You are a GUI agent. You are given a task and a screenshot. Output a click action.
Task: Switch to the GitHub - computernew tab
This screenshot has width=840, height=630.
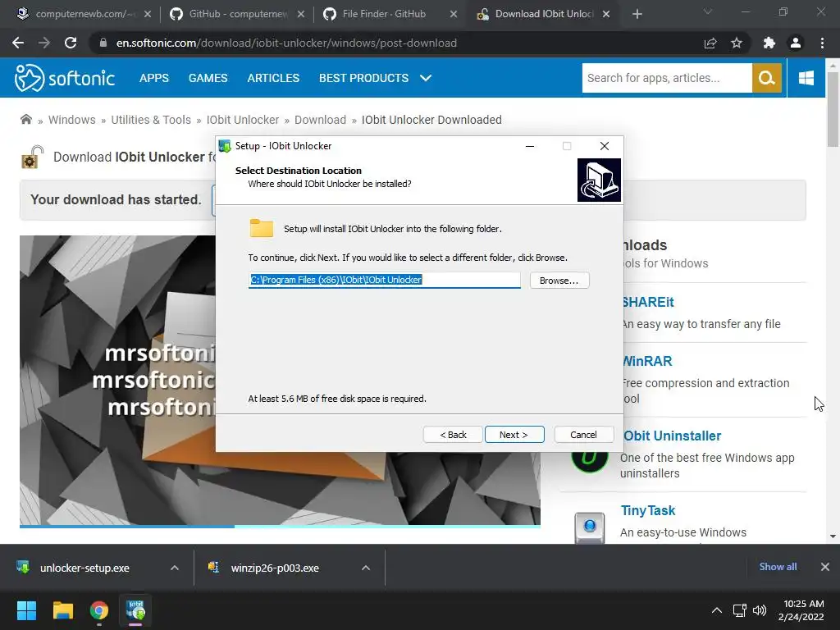pyautogui.click(x=237, y=14)
